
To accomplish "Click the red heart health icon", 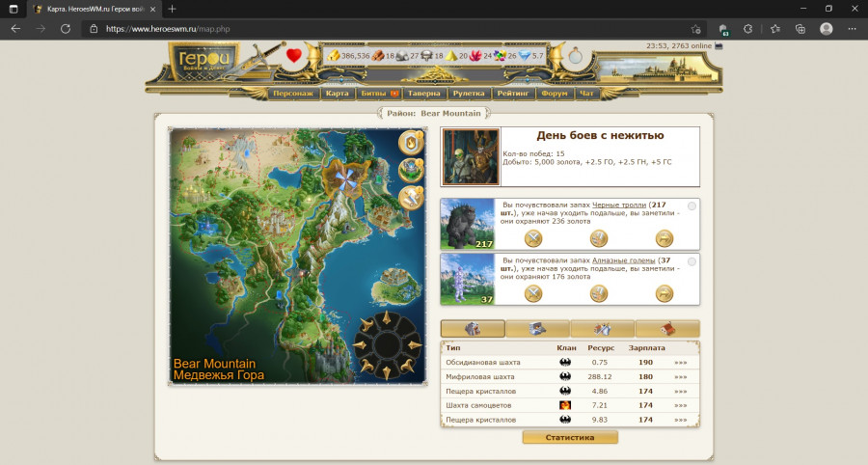I will pos(294,55).
